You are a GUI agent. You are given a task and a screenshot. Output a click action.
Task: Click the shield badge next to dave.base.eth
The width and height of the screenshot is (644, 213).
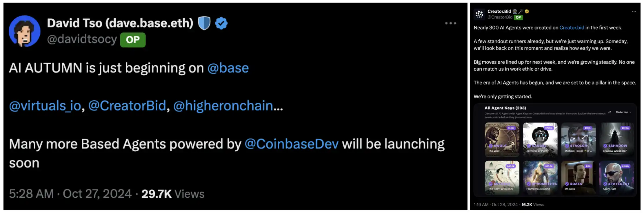click(204, 23)
